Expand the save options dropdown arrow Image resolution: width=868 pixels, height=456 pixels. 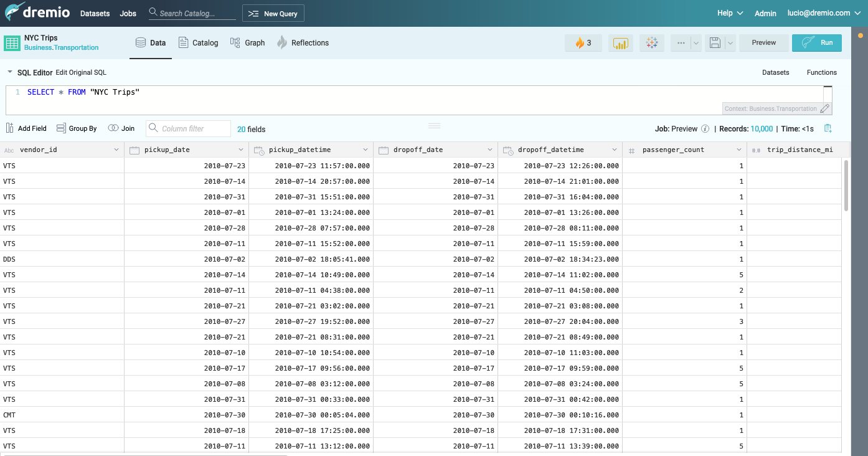point(730,43)
